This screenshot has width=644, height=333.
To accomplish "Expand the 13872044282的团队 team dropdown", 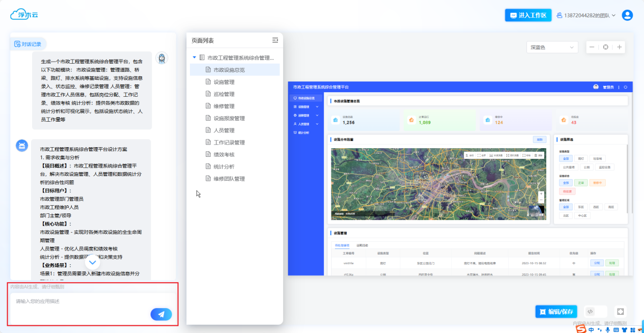I will (x=586, y=15).
